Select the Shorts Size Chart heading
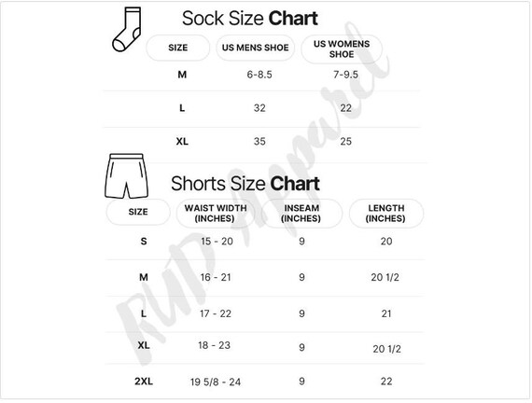 [245, 184]
